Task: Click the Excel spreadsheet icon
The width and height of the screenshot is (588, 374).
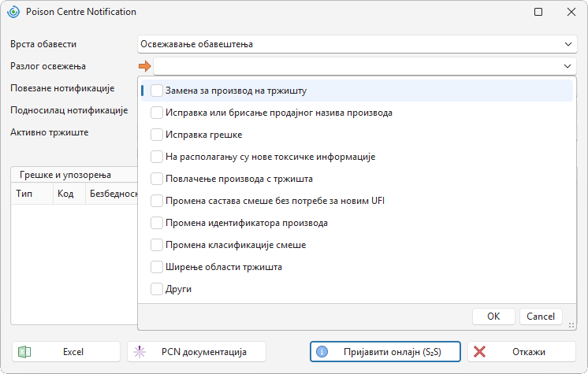Action: pos(24,352)
